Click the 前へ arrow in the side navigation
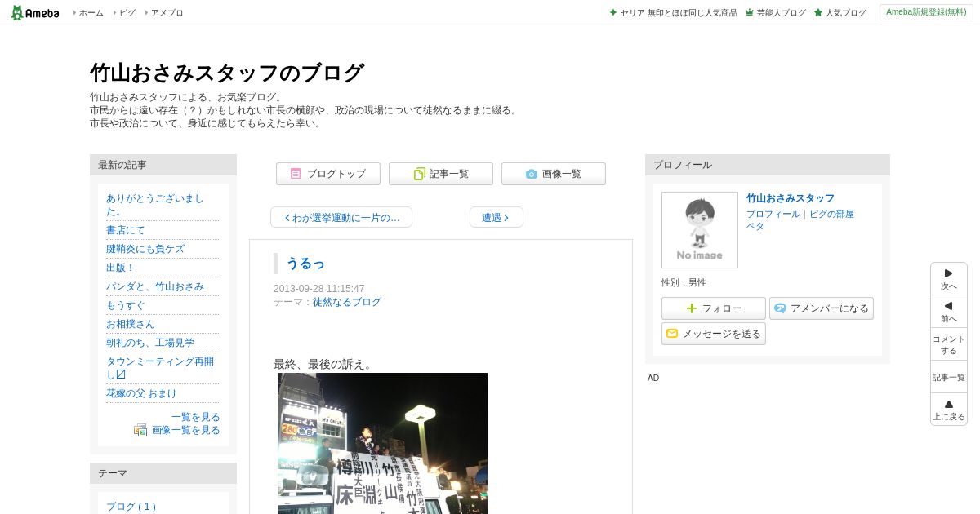This screenshot has width=980, height=514. pos(948,312)
